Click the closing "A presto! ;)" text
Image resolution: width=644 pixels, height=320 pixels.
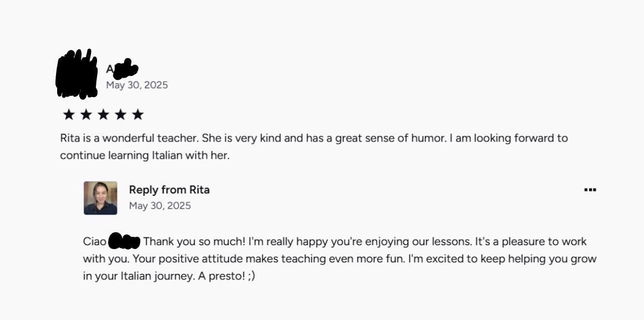(226, 276)
